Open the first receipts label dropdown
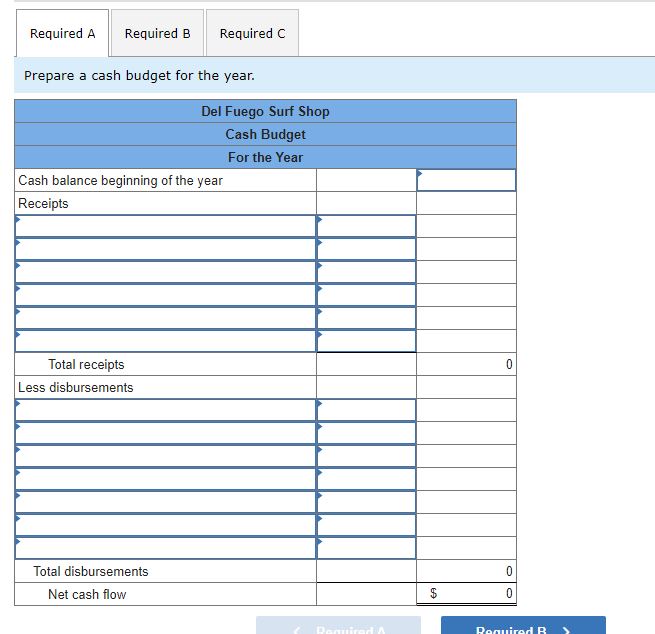The image size is (655, 634). coord(165,226)
